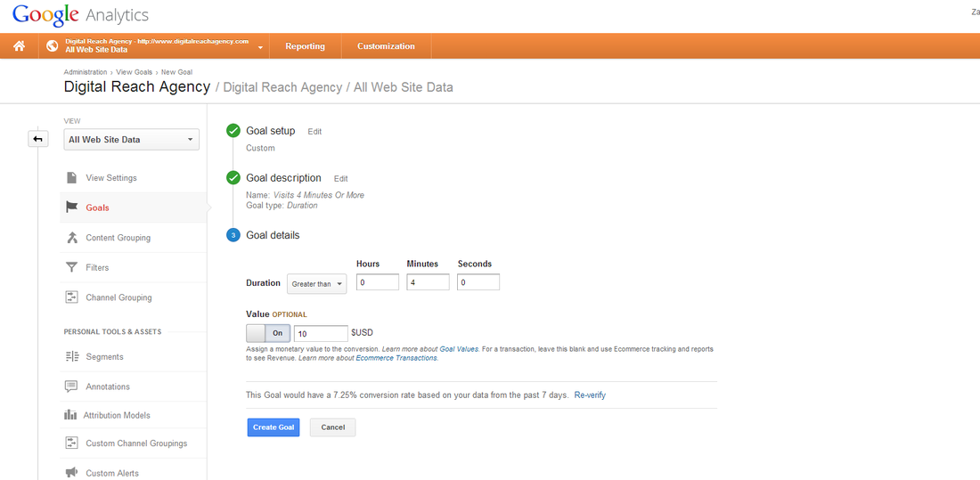Click the Google Analytics logo
980x480 pixels.
pyautogui.click(x=80, y=14)
